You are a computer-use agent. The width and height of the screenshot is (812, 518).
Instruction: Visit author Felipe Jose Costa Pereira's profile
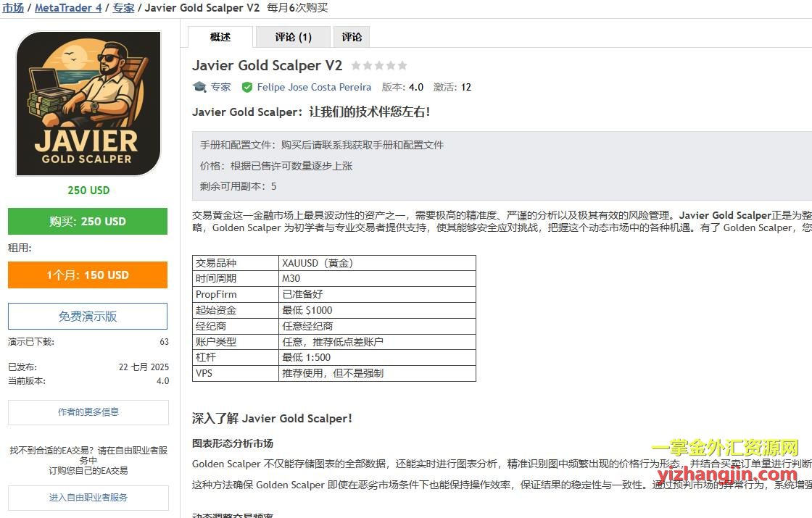coord(314,87)
